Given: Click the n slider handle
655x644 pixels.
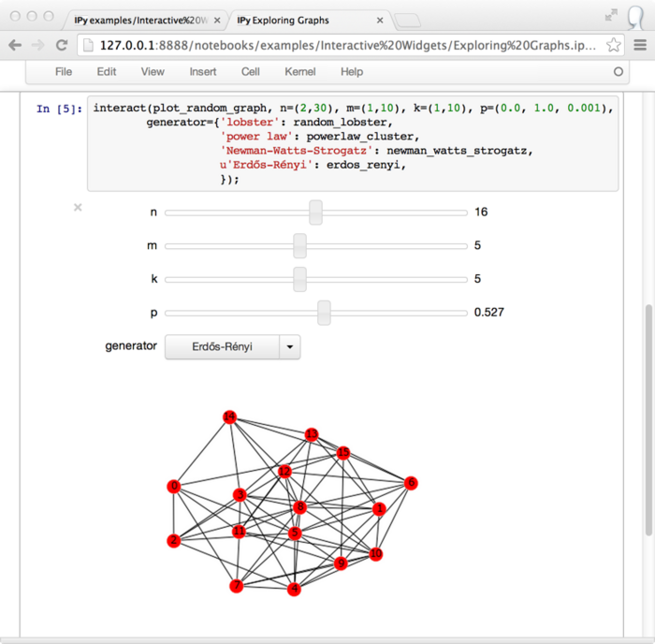Looking at the screenshot, I should (x=316, y=212).
